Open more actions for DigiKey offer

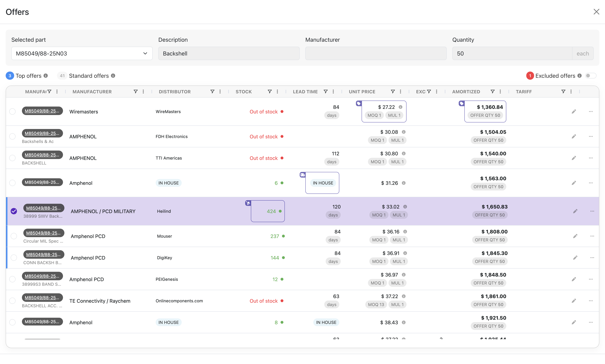tap(592, 258)
